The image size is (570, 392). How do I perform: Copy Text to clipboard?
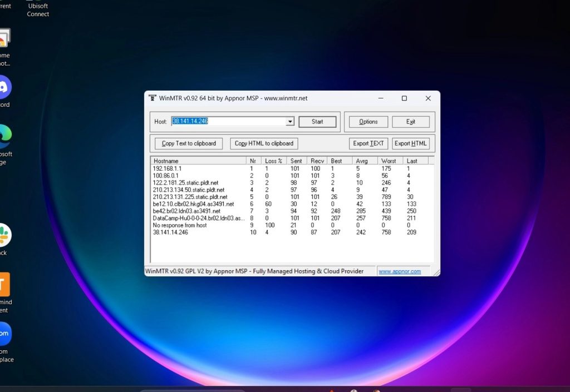tap(189, 143)
